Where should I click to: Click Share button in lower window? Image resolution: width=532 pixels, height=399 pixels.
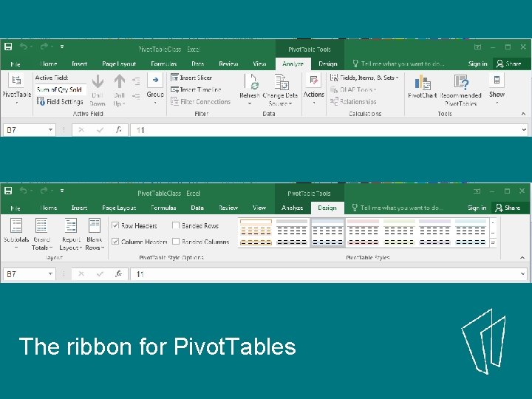point(508,208)
